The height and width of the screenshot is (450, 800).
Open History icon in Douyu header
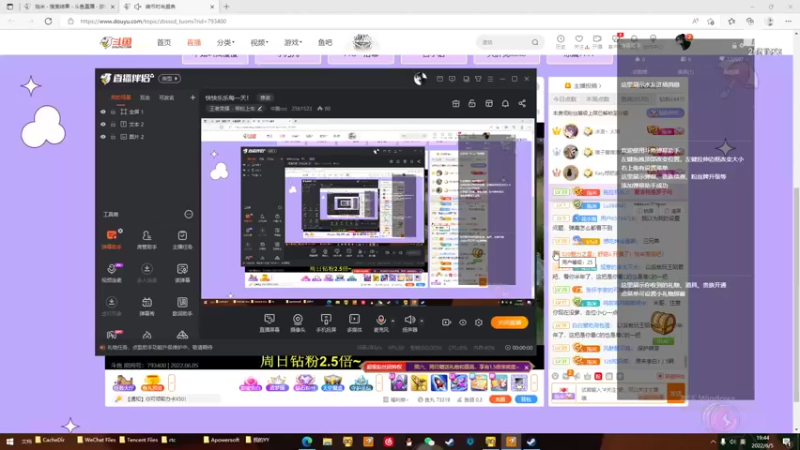pyautogui.click(x=561, y=42)
